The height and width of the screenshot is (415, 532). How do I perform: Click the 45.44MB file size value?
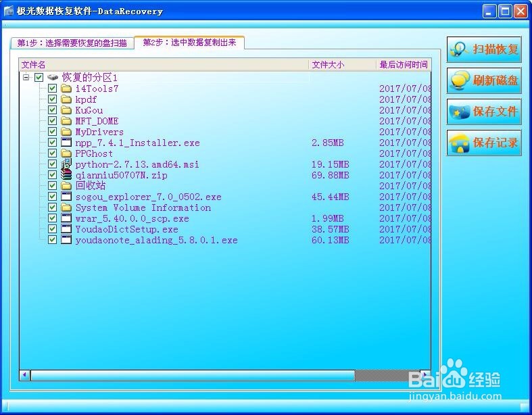(330, 197)
